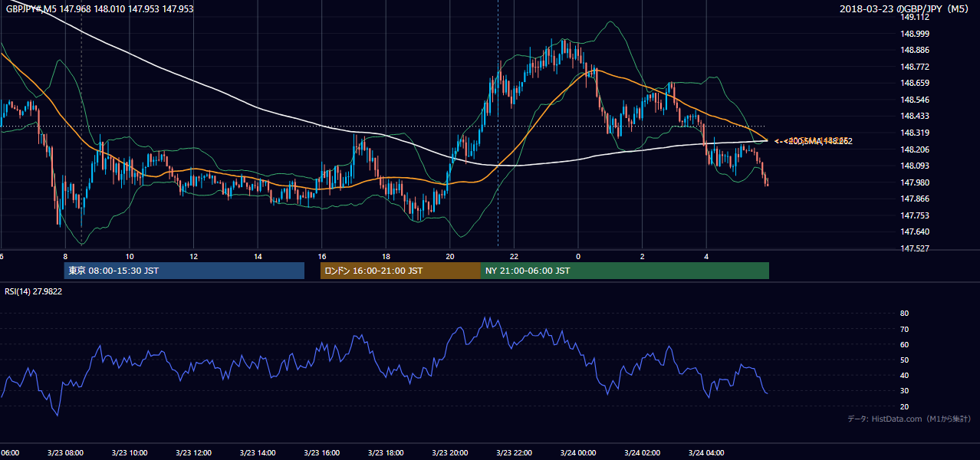Click the bottom time label 3/23 12:00
The image size is (980, 460).
point(194,452)
